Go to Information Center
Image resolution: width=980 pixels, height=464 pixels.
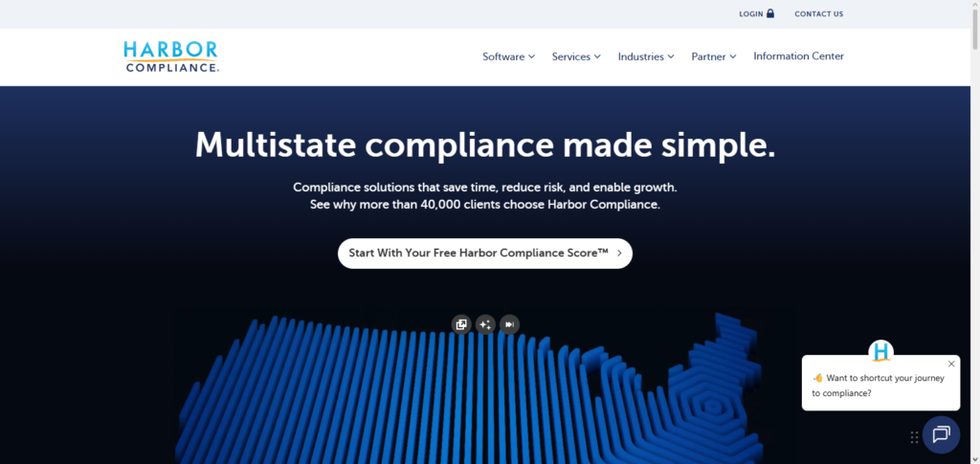(x=798, y=56)
